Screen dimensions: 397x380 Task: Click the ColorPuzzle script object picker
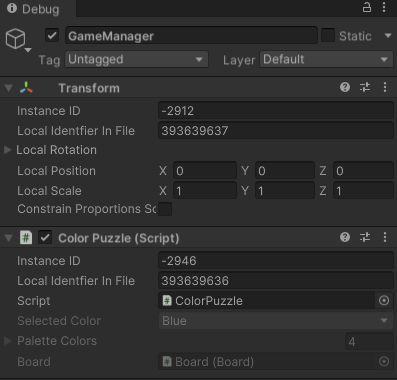pyautogui.click(x=384, y=301)
